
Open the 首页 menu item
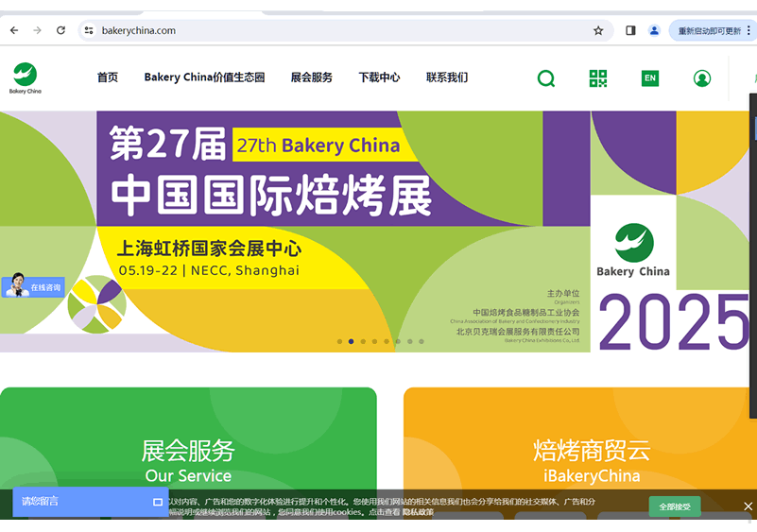click(107, 77)
